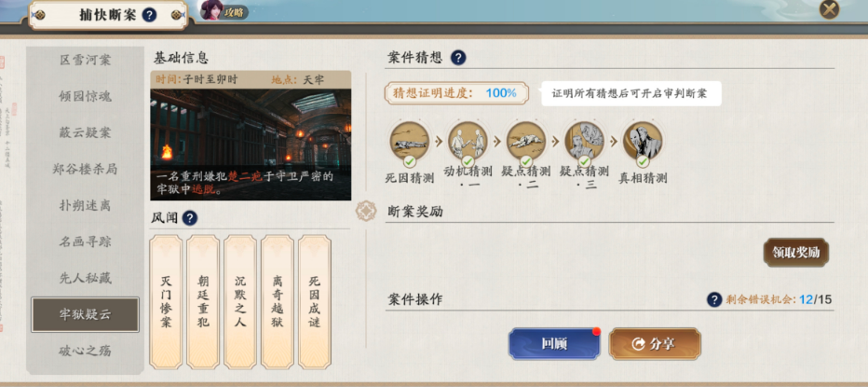This screenshot has height=387, width=868.
Task: Open the 攻略 guide character avatar
Action: (x=212, y=10)
